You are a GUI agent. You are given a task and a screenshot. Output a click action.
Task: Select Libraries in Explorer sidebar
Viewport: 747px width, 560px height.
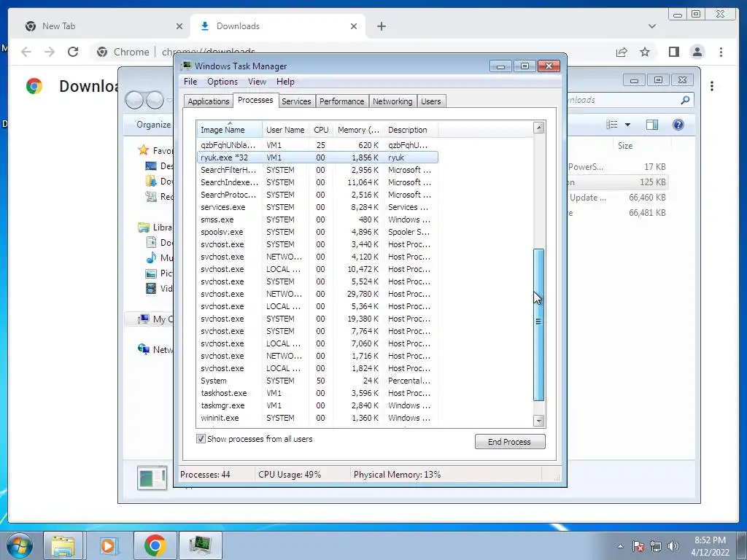tap(155, 227)
